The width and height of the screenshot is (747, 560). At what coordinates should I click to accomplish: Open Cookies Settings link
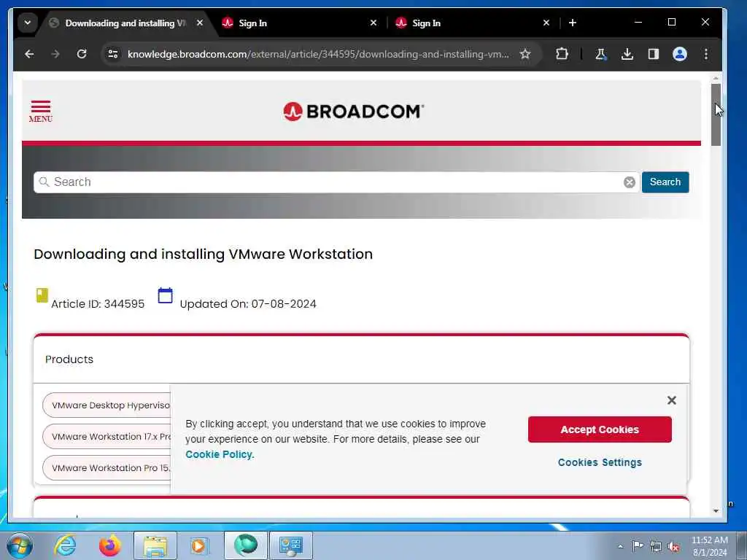600,462
